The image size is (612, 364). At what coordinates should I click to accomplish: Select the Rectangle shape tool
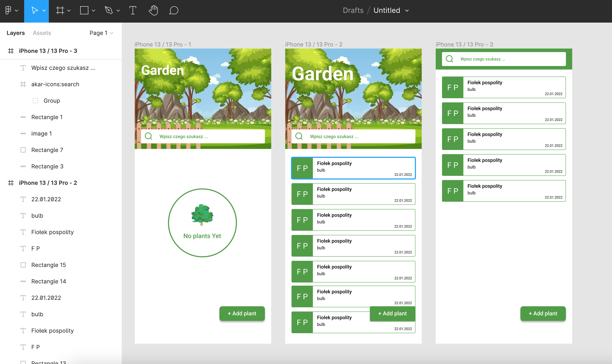click(84, 10)
